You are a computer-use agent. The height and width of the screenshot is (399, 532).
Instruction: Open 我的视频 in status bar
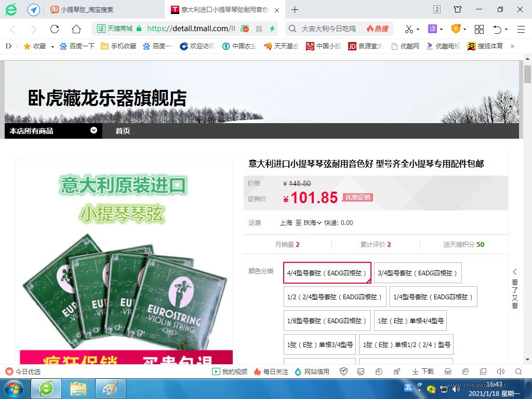230,371
